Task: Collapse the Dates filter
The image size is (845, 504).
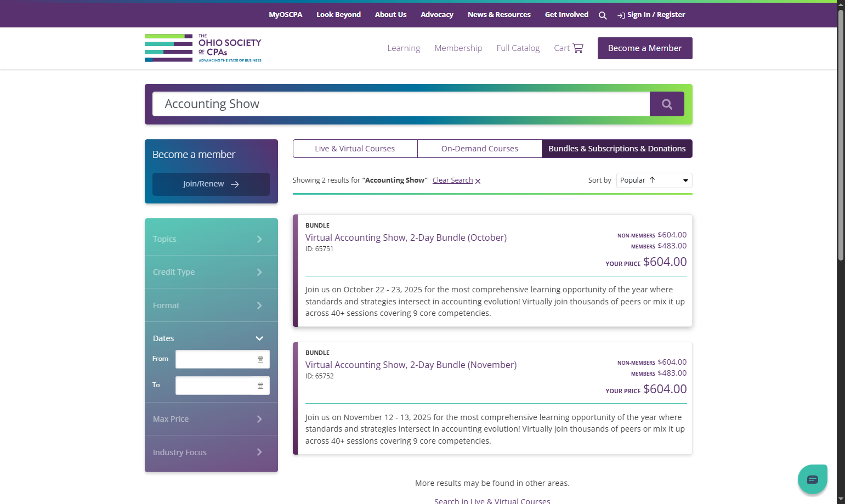Action: coord(211,338)
